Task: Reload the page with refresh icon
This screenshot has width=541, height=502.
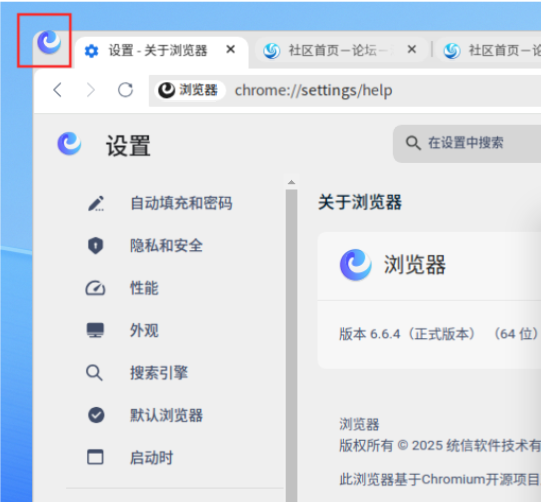Action: pyautogui.click(x=125, y=90)
